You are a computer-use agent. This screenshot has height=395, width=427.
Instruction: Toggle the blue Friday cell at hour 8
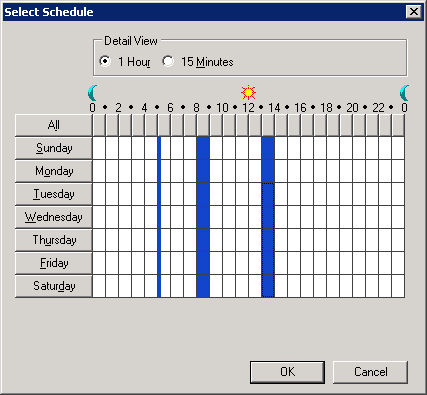tap(203, 263)
